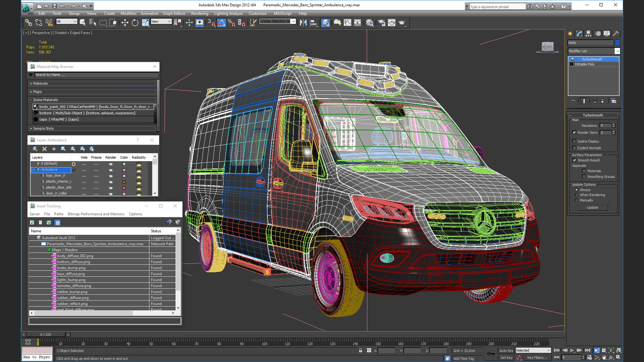Click Go to End playback button
This screenshot has width=644, height=362.
[587, 350]
